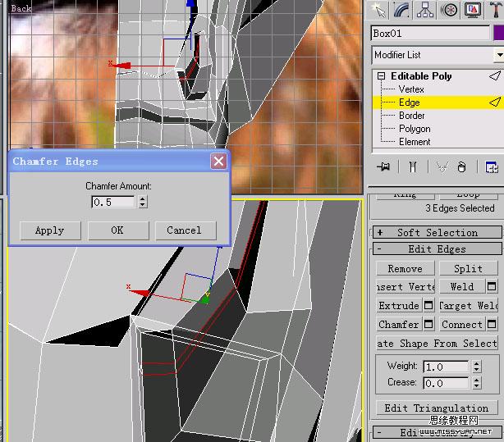Adjust the Crease spinner arrows
The image size is (504, 442).
click(477, 383)
